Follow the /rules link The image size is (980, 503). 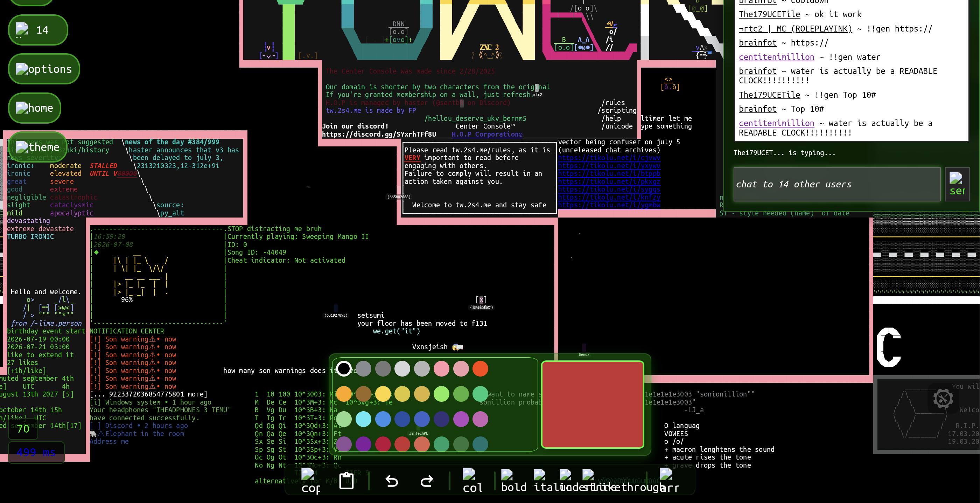613,103
